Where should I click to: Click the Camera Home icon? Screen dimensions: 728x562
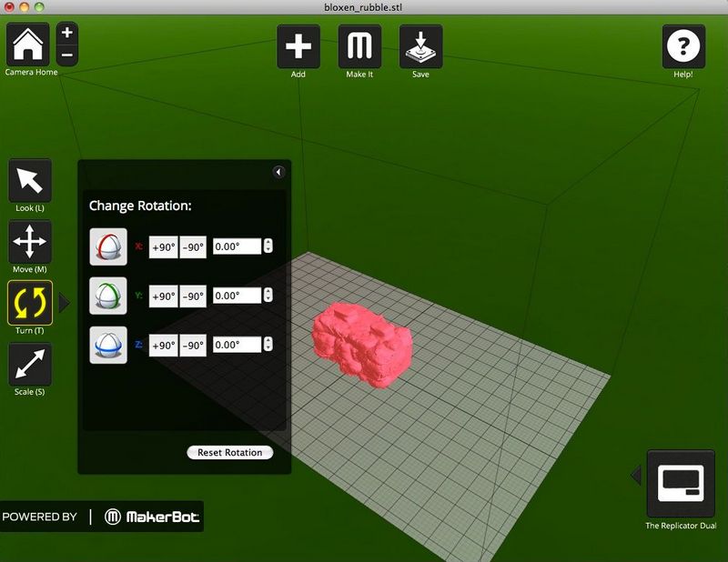(x=28, y=45)
